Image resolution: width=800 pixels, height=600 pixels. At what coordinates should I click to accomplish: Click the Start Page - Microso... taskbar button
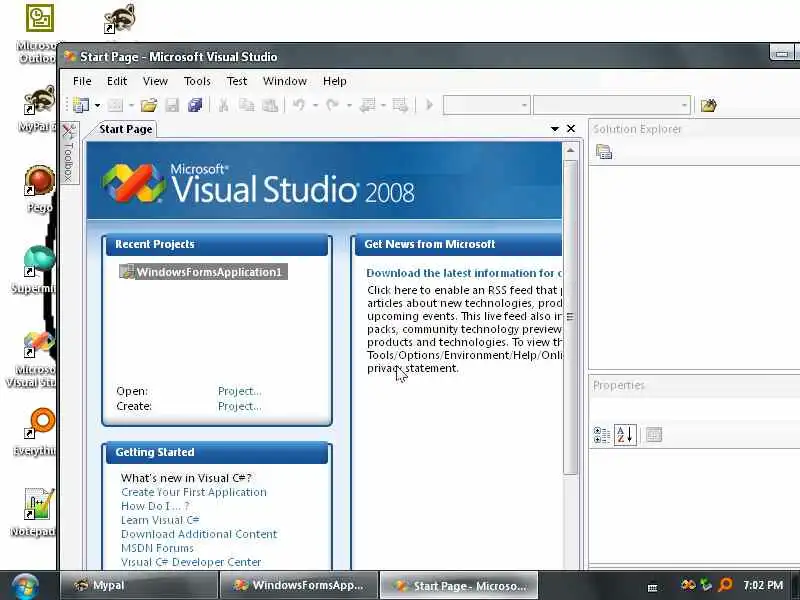tap(460, 585)
